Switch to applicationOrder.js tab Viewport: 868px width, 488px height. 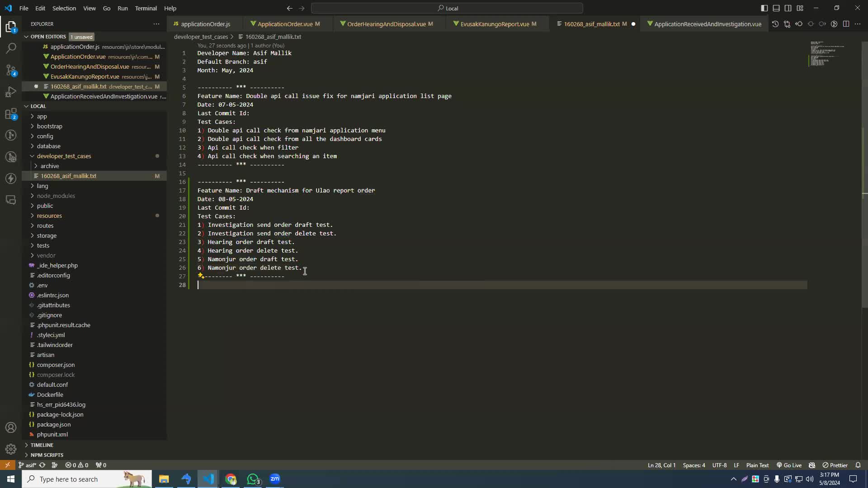click(205, 24)
